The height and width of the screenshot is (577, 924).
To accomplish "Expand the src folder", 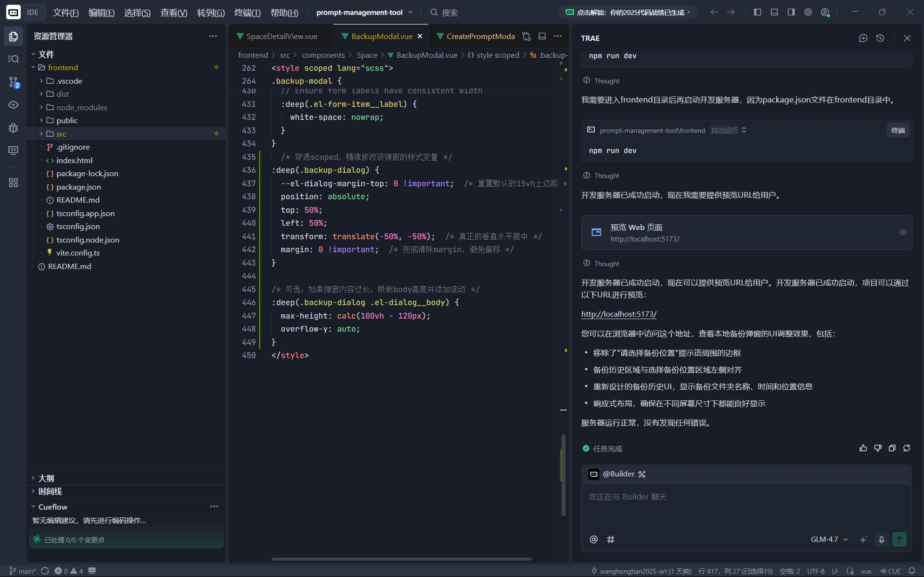I will click(61, 134).
